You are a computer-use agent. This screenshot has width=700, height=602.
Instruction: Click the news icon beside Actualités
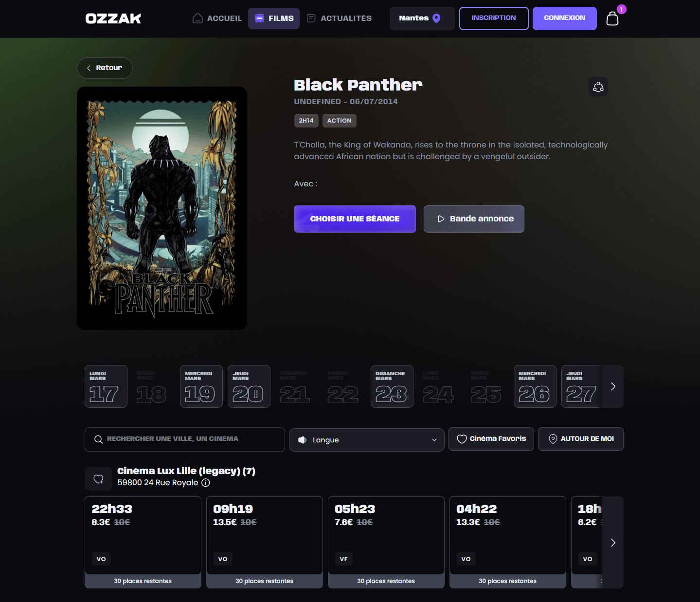point(311,18)
